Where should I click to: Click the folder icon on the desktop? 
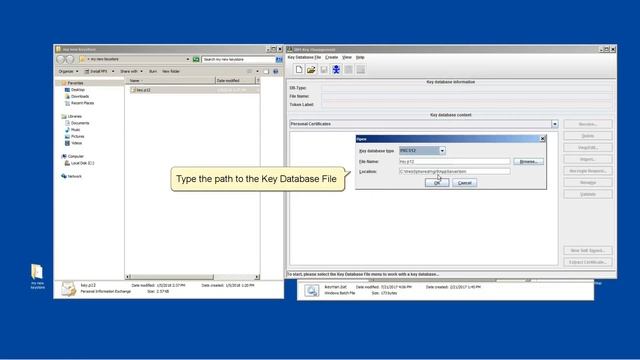37,272
